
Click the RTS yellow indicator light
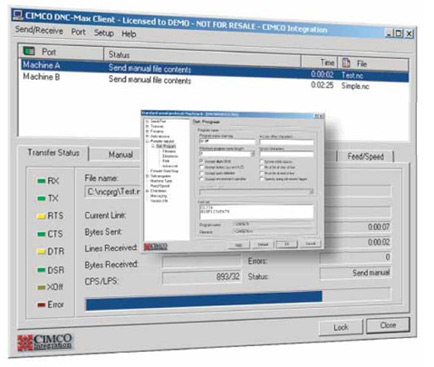coord(41,216)
